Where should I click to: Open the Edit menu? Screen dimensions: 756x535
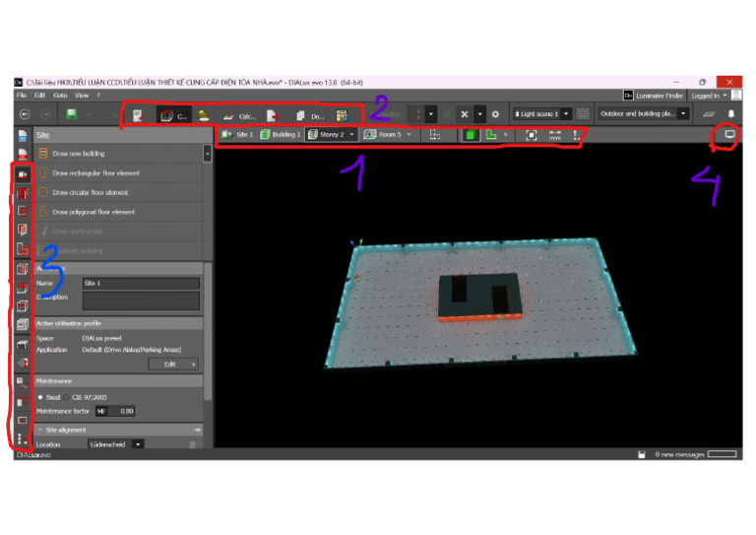coord(39,96)
